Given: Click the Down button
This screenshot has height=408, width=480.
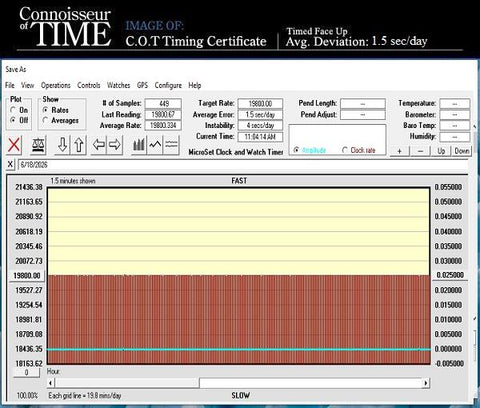Looking at the screenshot, I should click(x=462, y=151).
